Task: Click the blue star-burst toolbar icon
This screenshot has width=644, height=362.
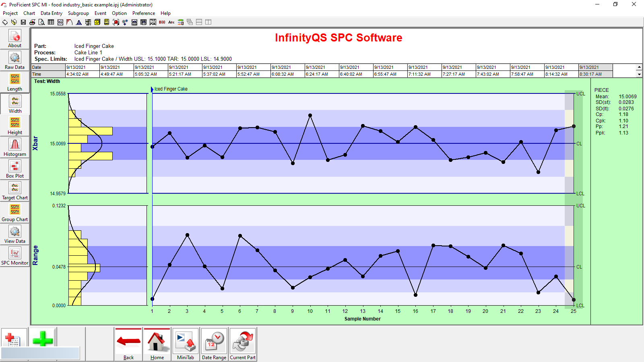Action: [x=125, y=22]
